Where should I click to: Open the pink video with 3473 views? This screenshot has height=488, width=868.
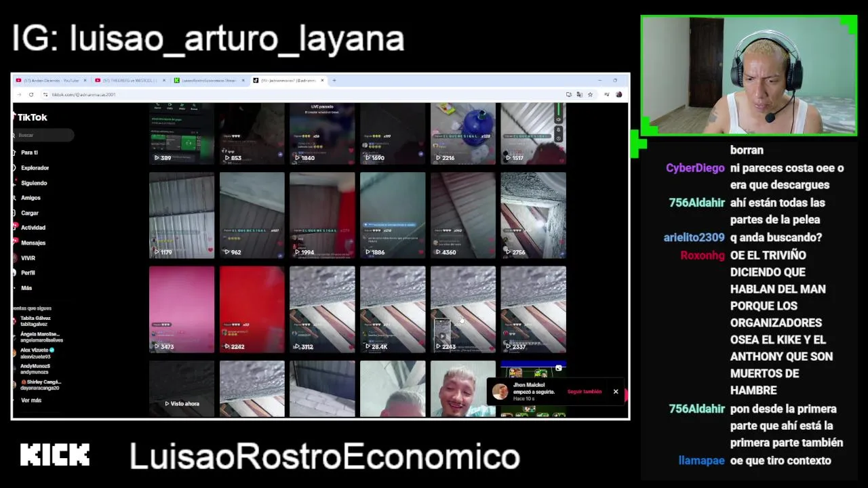click(182, 309)
